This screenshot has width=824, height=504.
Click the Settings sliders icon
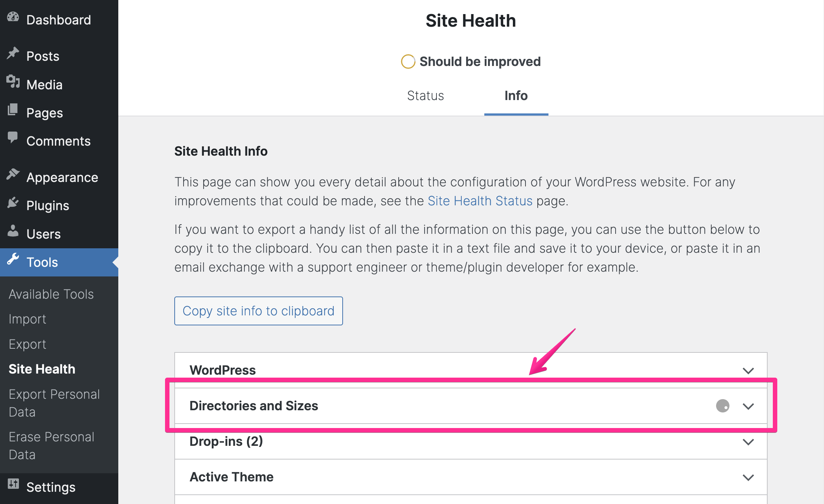(13, 484)
